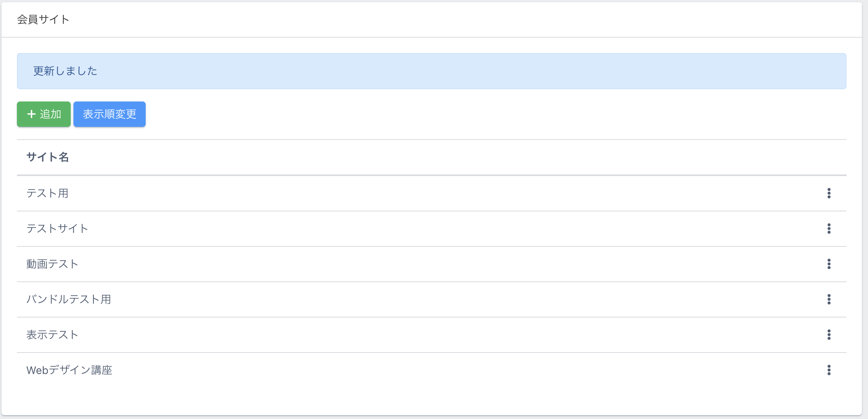
Task: Open the Webデザイン講座 site entry
Action: 69,370
